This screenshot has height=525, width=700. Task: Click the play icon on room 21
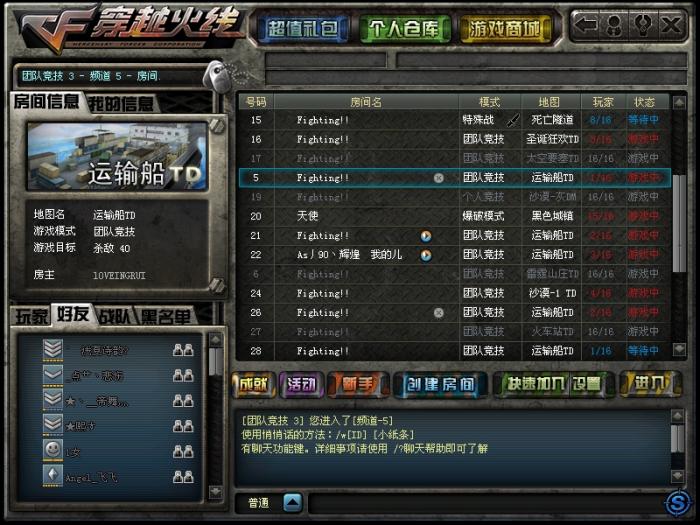tap(426, 236)
